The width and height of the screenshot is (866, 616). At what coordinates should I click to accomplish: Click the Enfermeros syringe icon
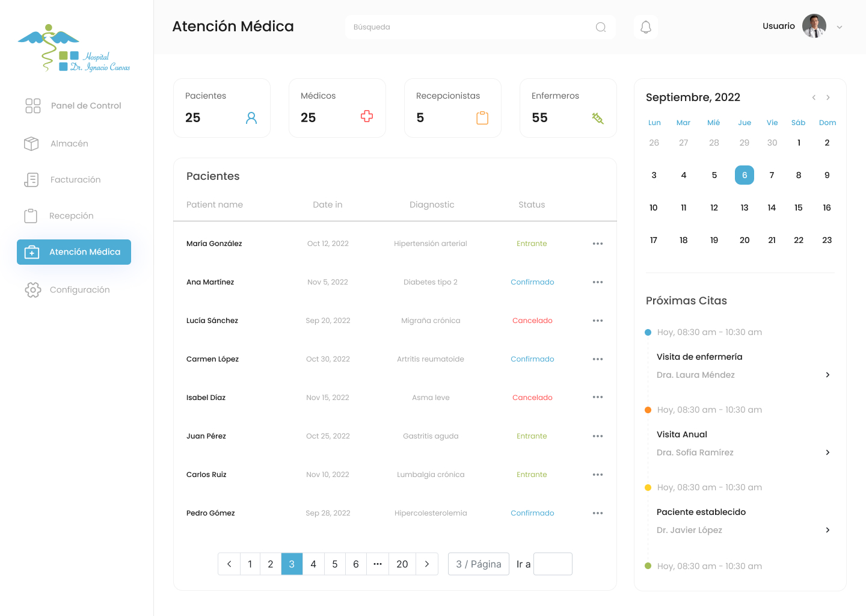597,118
